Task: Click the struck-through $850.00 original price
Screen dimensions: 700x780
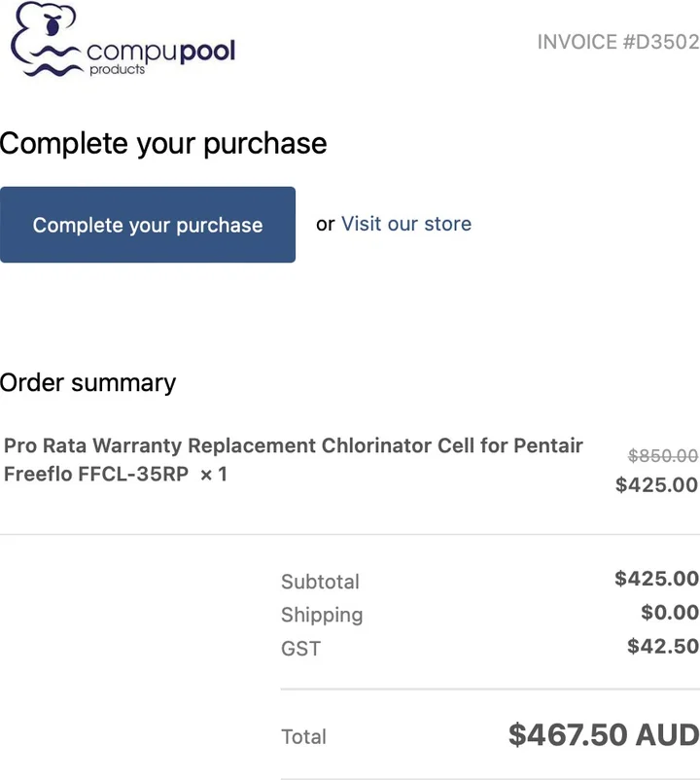Action: (x=662, y=455)
